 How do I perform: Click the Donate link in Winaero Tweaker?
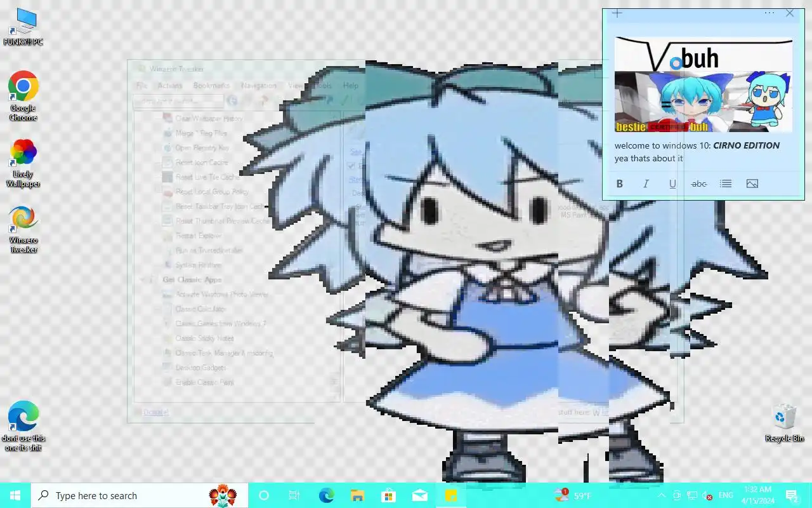pyautogui.click(x=155, y=412)
